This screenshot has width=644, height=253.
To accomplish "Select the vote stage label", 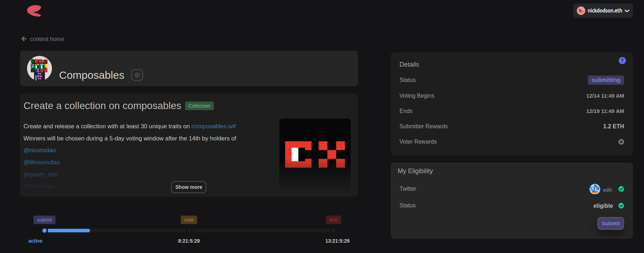I will click(189, 220).
